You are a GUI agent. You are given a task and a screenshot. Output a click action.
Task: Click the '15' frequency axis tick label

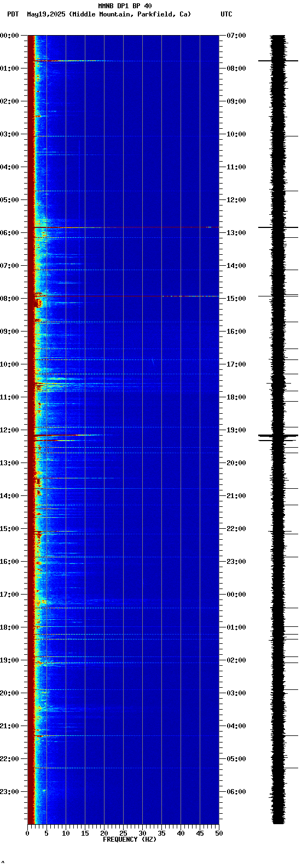pyautogui.click(x=85, y=833)
